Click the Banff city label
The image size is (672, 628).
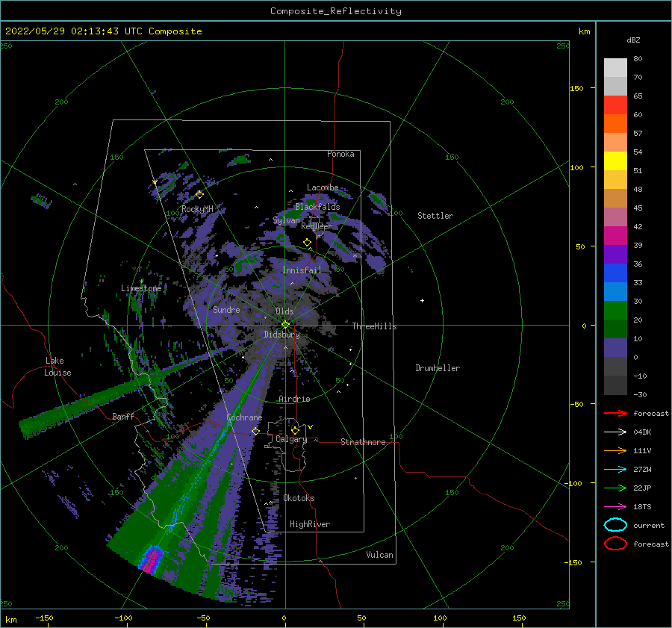click(123, 417)
